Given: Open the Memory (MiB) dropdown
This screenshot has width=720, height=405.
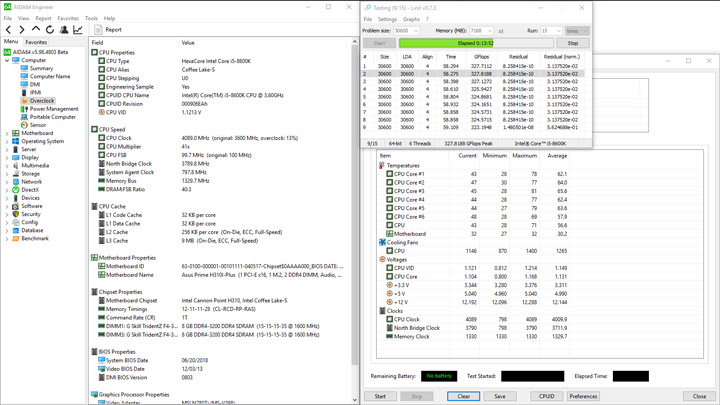Looking at the screenshot, I should click(490, 31).
